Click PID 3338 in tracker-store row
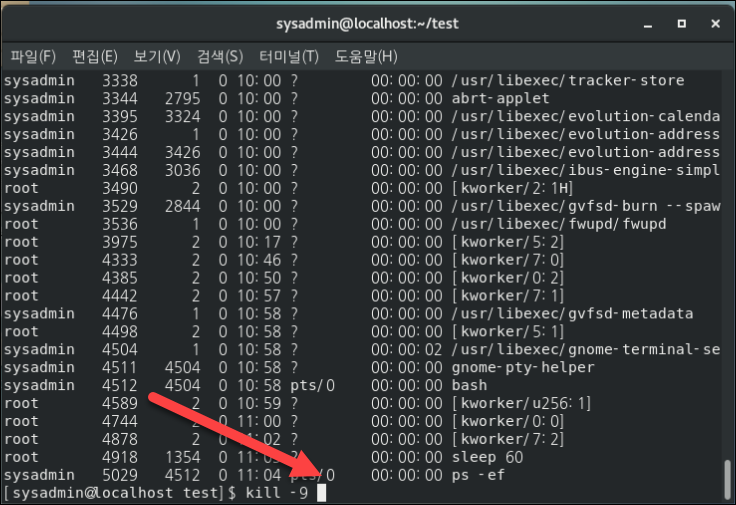 (120, 81)
